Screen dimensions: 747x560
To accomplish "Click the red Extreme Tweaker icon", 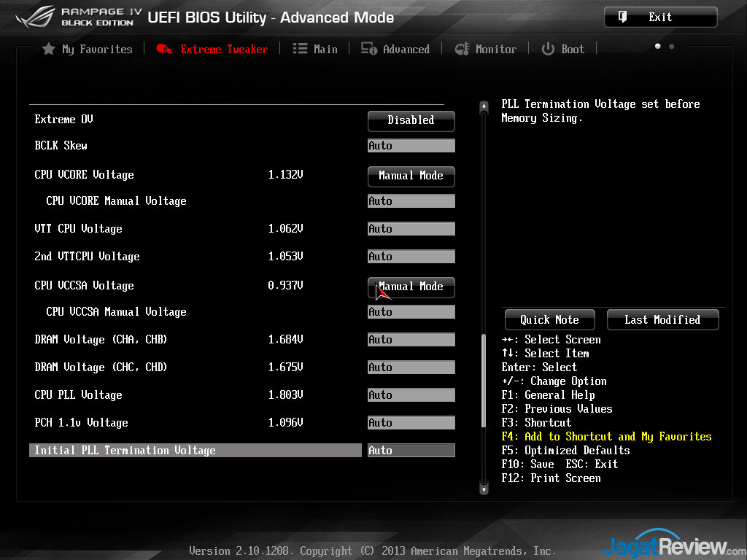I will 165,49.
